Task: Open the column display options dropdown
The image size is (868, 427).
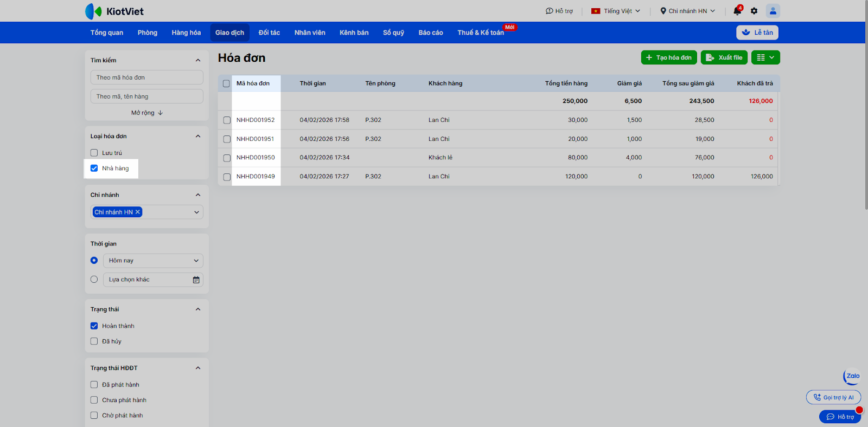Action: (765, 57)
